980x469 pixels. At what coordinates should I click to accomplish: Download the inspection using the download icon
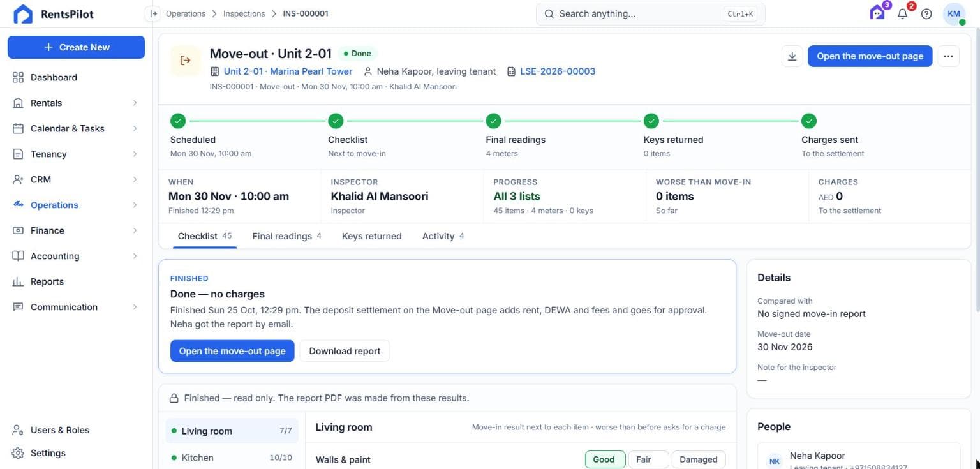pos(792,56)
